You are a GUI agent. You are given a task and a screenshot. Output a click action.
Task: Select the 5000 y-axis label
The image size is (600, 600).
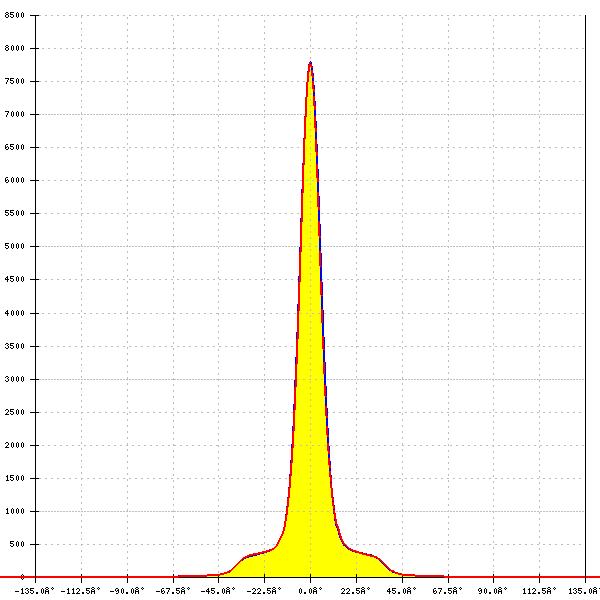click(x=15, y=246)
